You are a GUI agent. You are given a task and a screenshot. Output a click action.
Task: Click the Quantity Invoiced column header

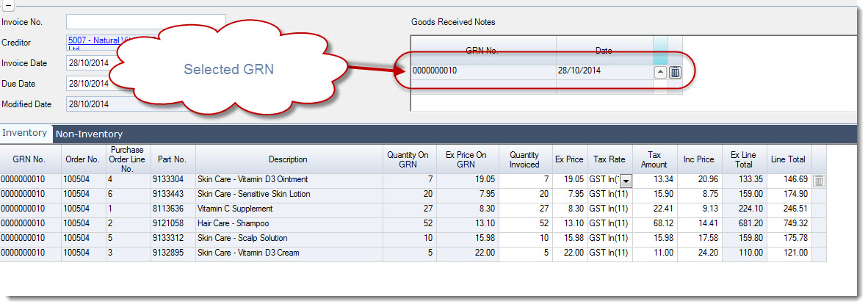tap(525, 159)
